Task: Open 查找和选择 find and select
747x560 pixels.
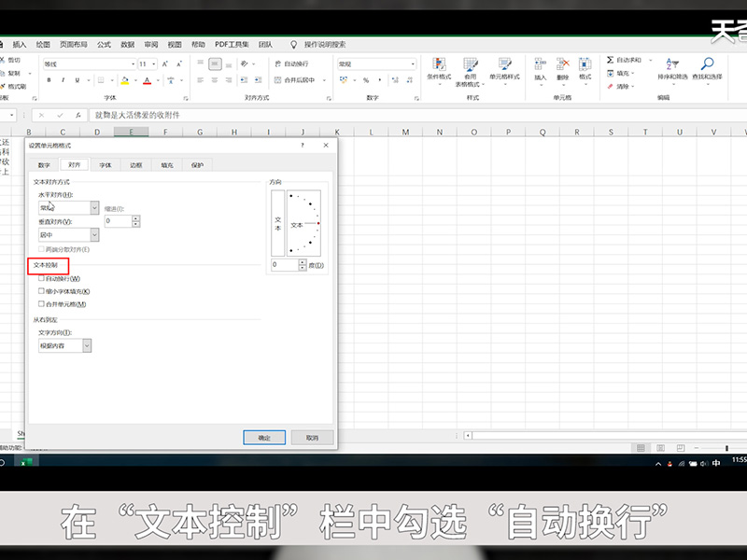Action: click(708, 71)
